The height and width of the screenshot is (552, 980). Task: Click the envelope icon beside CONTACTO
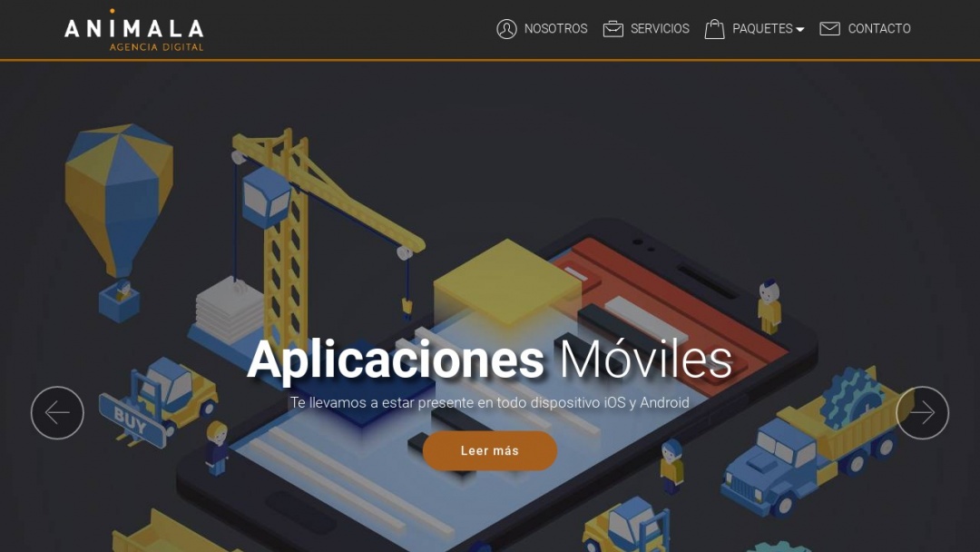pyautogui.click(x=829, y=28)
